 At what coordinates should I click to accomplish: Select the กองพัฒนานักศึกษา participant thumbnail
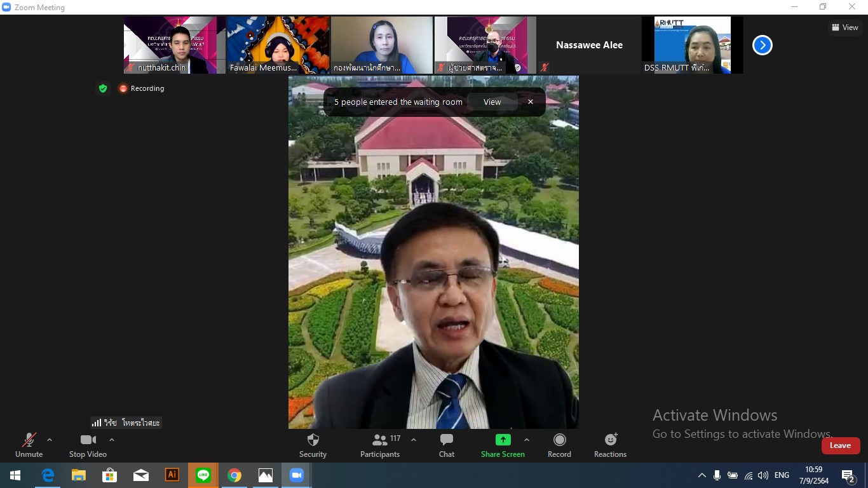coord(382,45)
